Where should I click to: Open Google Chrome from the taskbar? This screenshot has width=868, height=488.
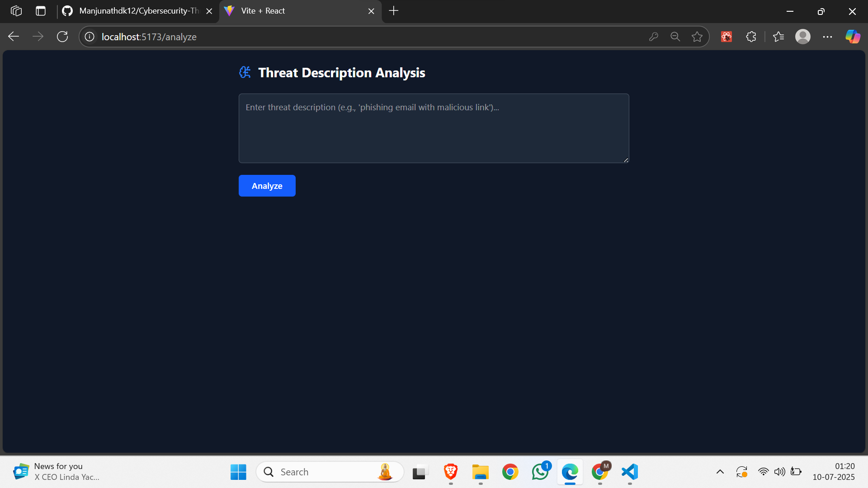click(x=510, y=472)
